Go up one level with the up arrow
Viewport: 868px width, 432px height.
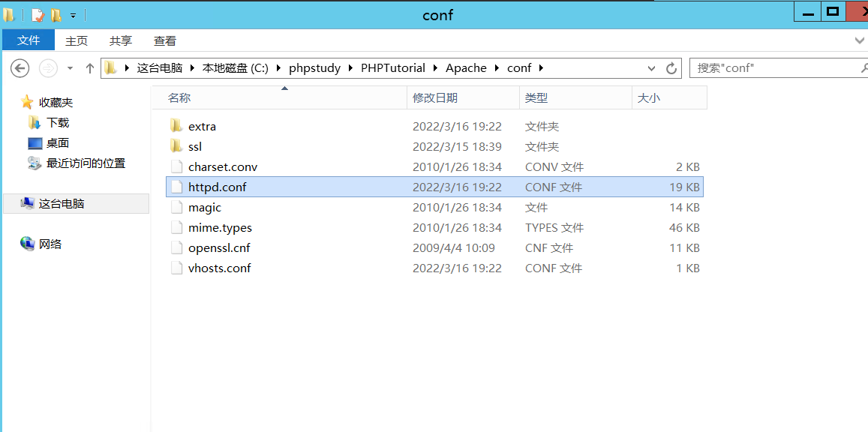coord(89,67)
